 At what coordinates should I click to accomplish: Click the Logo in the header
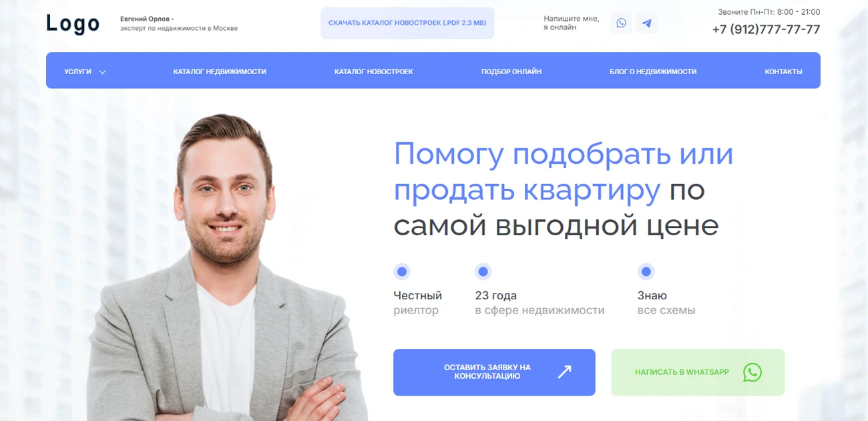73,24
